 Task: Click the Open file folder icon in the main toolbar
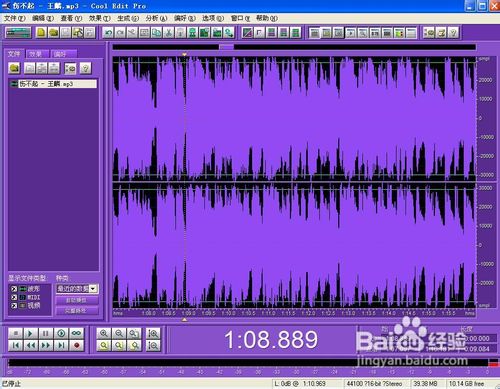pyautogui.click(x=54, y=33)
